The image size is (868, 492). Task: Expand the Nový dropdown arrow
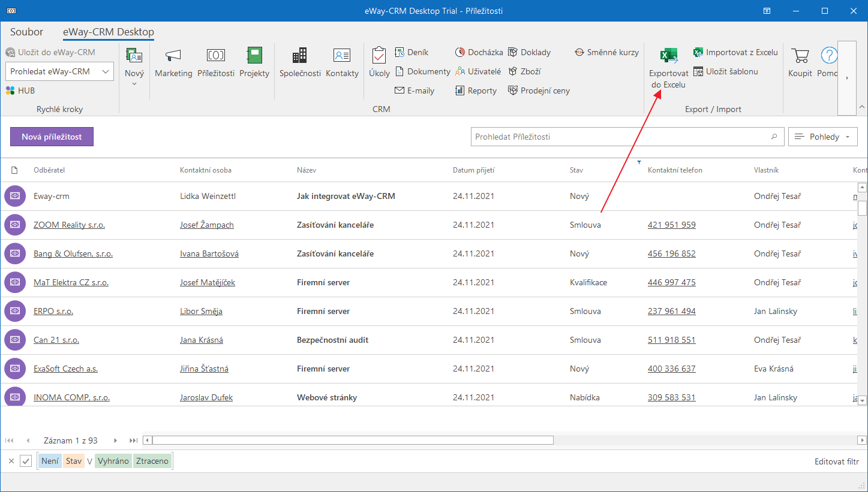(x=134, y=84)
